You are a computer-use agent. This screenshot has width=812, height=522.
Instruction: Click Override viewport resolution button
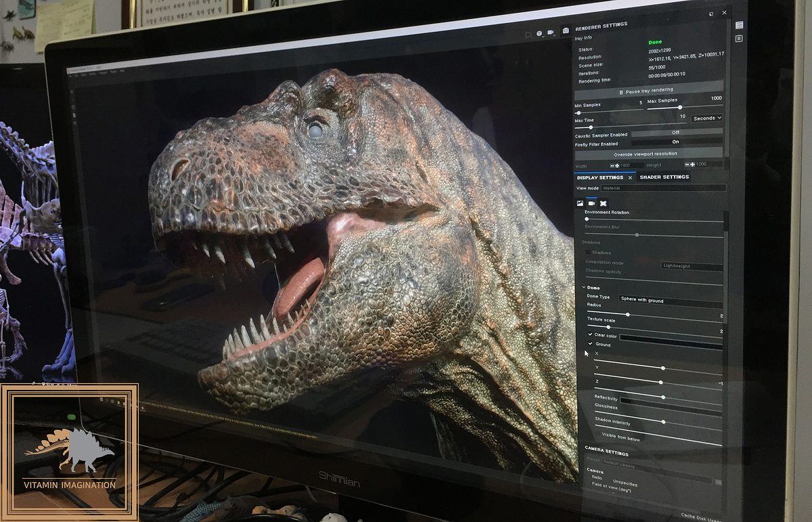coord(649,154)
